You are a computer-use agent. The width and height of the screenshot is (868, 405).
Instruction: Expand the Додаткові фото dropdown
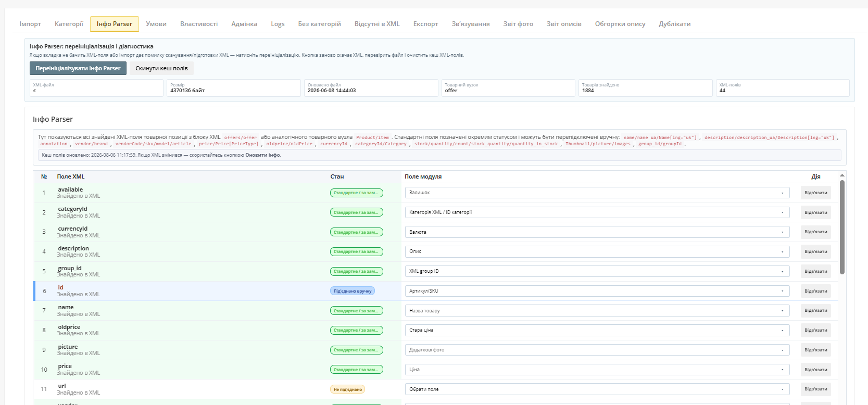[x=597, y=350]
